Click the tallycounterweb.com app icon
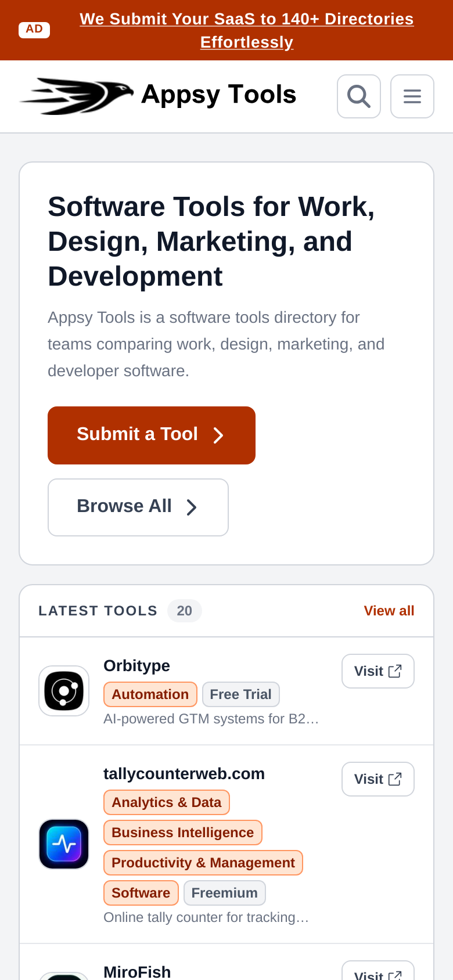This screenshot has width=453, height=980. (x=64, y=844)
